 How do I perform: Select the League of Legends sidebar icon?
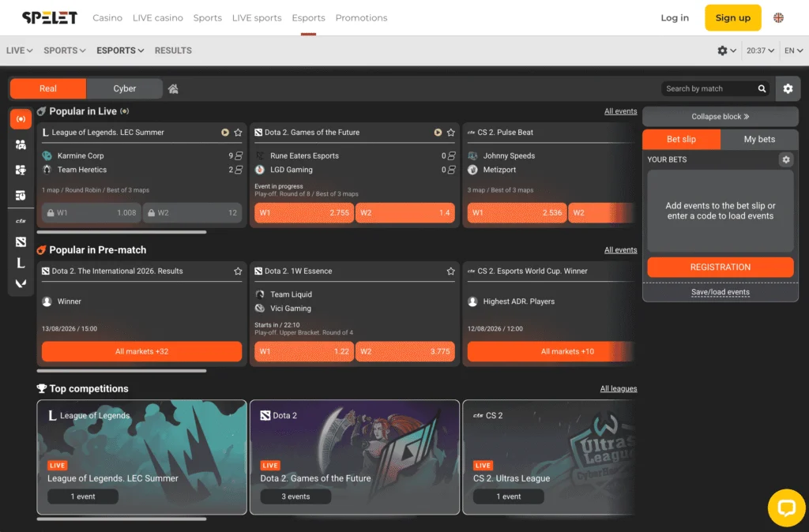pos(21,263)
